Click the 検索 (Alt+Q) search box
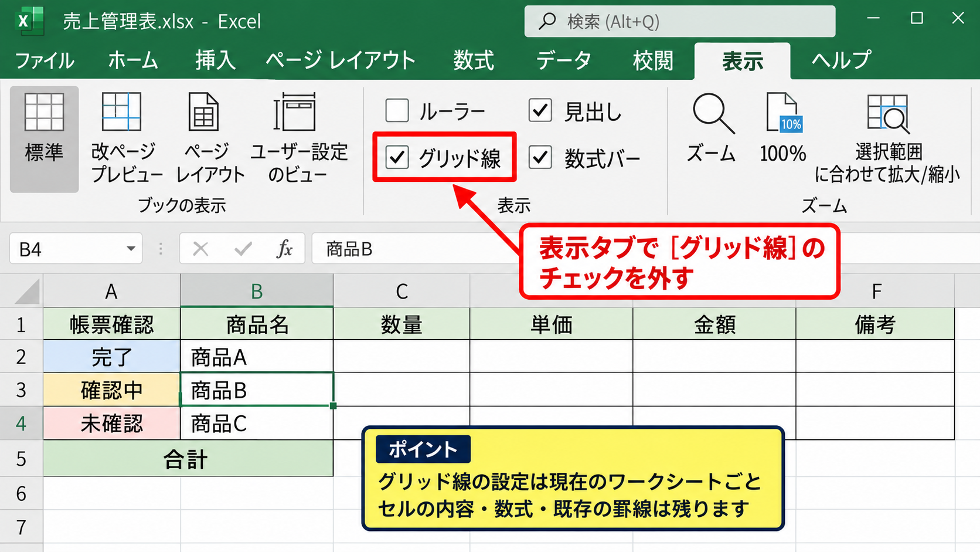980x552 pixels. pyautogui.click(x=680, y=22)
